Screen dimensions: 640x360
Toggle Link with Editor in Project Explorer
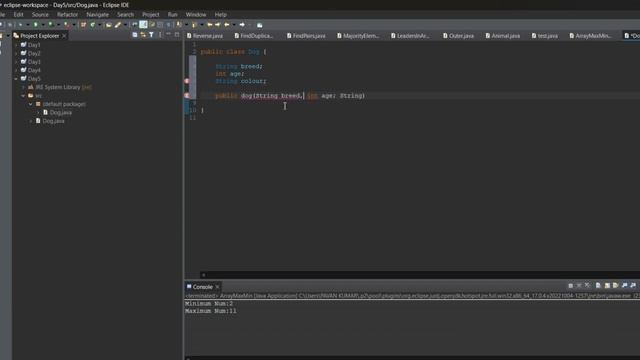point(143,35)
